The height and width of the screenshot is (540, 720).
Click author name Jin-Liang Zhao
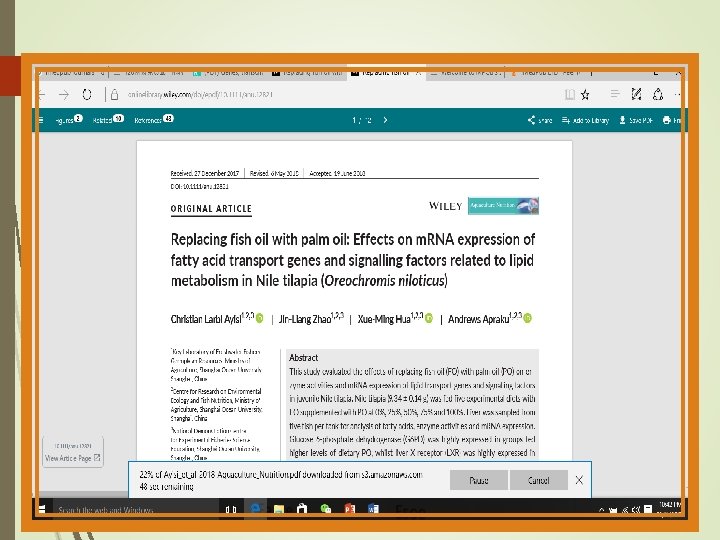pyautogui.click(x=304, y=319)
